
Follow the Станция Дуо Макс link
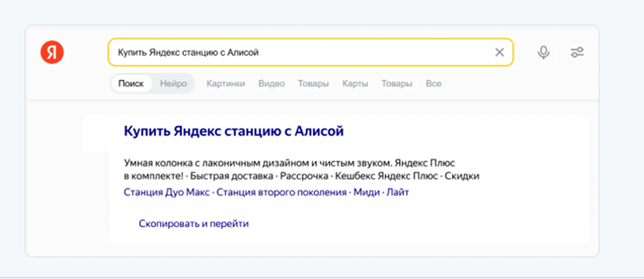[166, 192]
